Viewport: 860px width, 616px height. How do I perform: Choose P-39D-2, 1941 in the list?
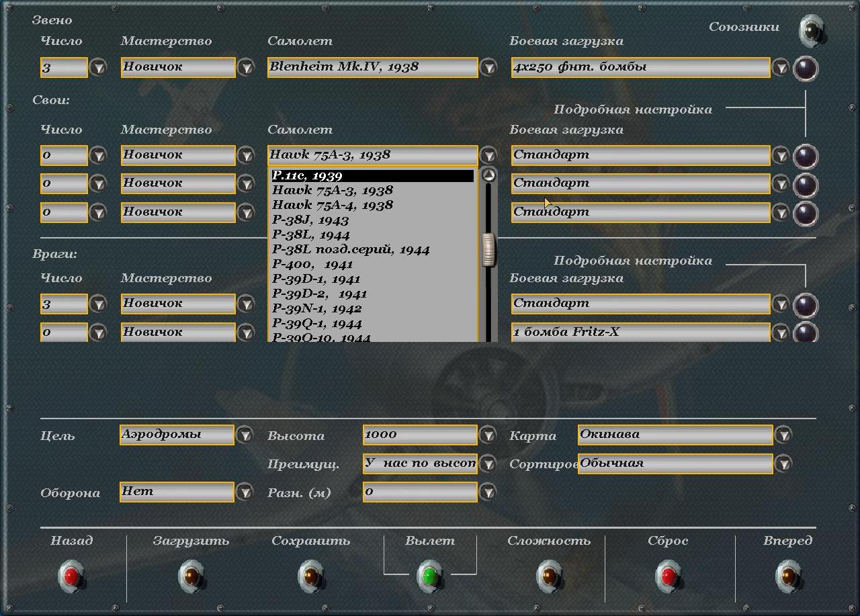(x=373, y=294)
